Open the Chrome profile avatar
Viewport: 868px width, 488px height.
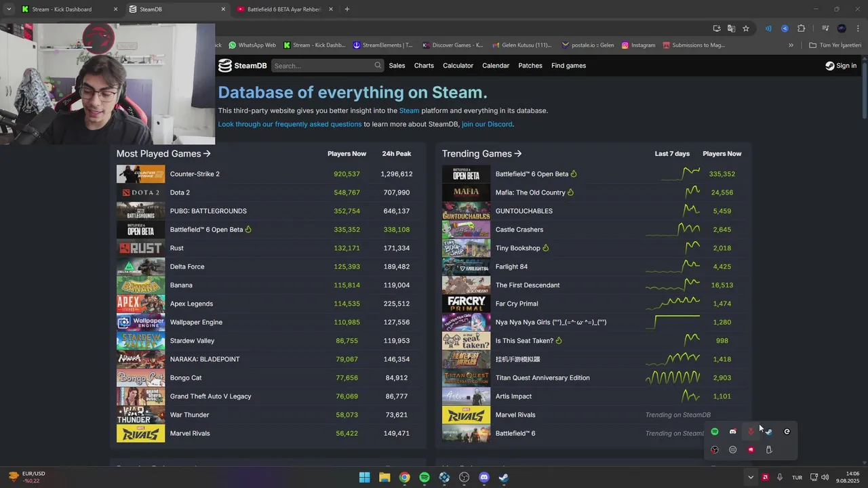(842, 28)
